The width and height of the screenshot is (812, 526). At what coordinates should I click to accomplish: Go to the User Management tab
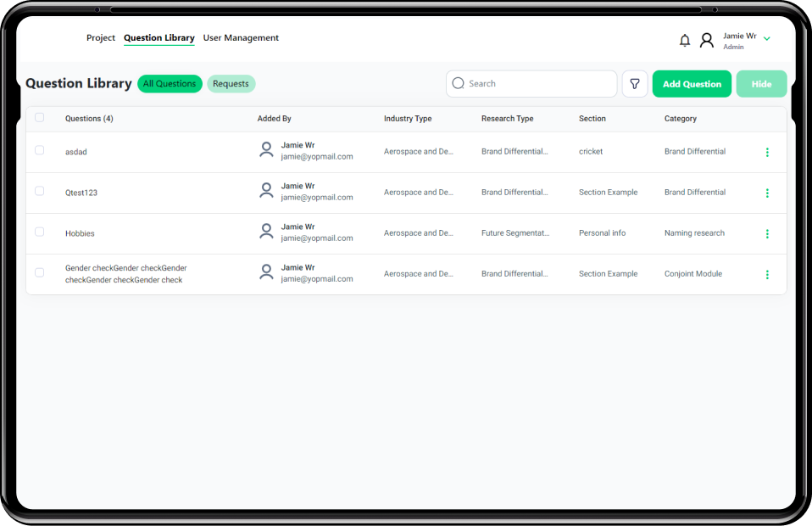(241, 38)
